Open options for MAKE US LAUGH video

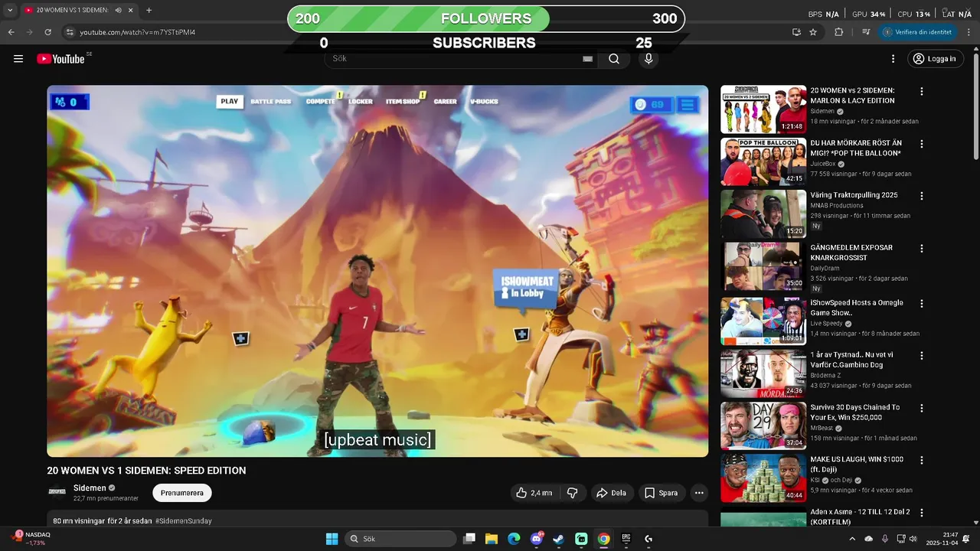click(x=922, y=460)
